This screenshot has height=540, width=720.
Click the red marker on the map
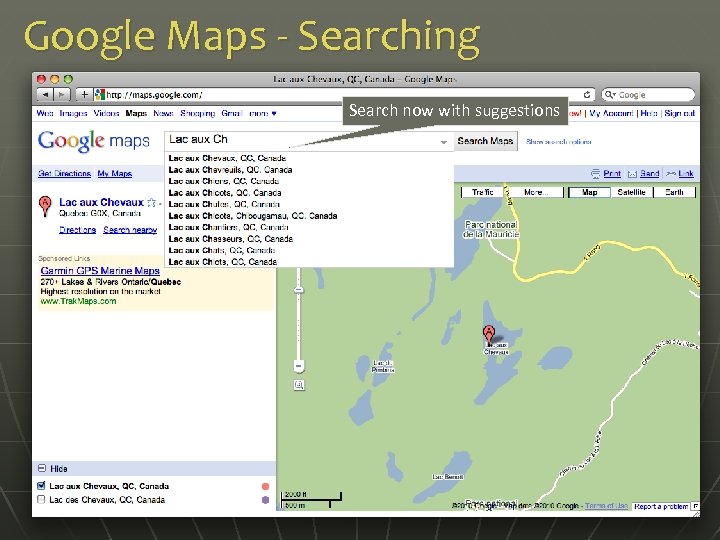(x=489, y=334)
